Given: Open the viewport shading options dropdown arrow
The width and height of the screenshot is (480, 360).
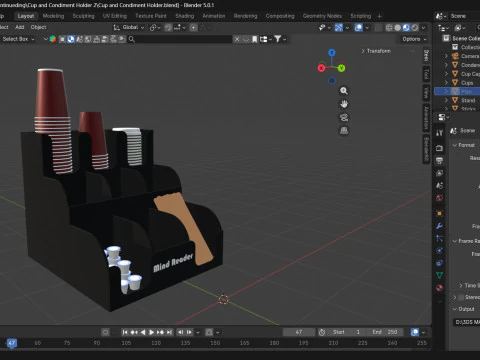Looking at the screenshot, I should [x=424, y=28].
